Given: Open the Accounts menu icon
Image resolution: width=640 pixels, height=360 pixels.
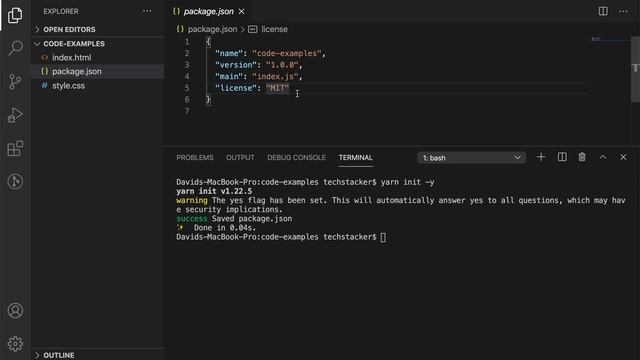Looking at the screenshot, I should [x=15, y=311].
